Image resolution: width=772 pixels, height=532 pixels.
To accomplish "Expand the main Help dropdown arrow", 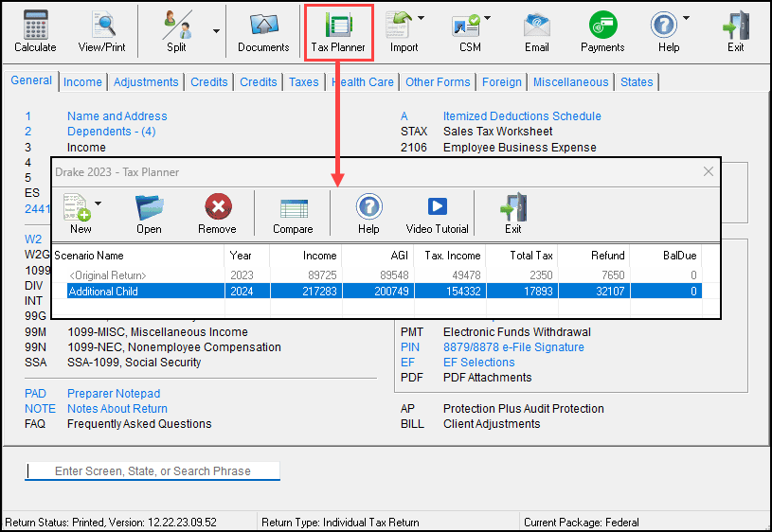I will pyautogui.click(x=686, y=18).
